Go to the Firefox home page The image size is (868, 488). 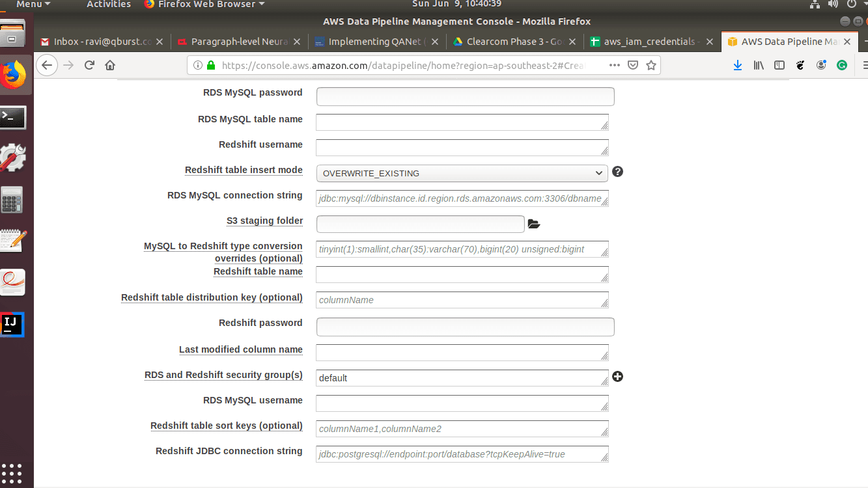pyautogui.click(x=110, y=65)
